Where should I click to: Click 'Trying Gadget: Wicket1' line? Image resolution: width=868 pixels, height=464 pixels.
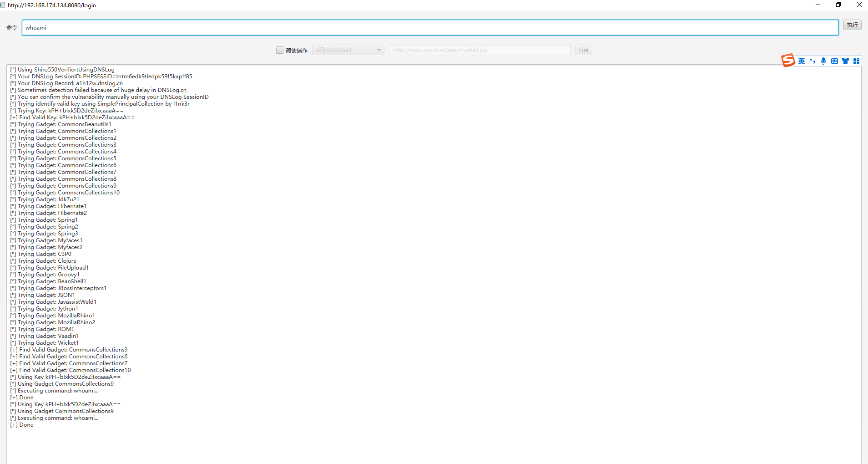coord(45,343)
